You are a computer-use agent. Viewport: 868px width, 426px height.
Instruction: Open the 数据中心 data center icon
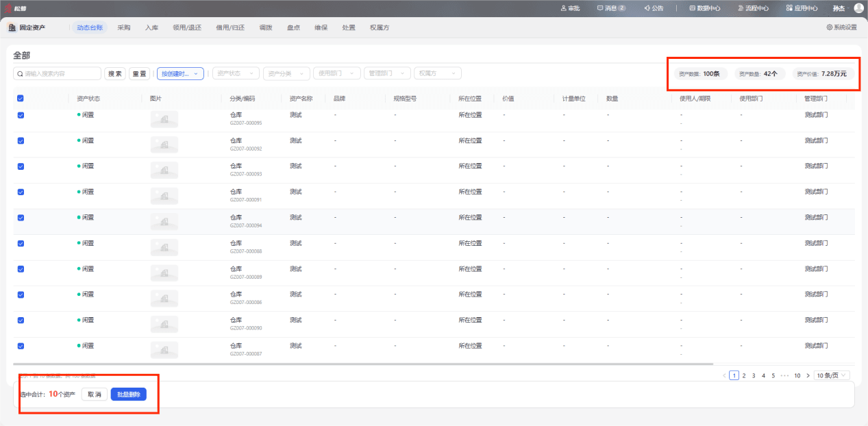692,8
